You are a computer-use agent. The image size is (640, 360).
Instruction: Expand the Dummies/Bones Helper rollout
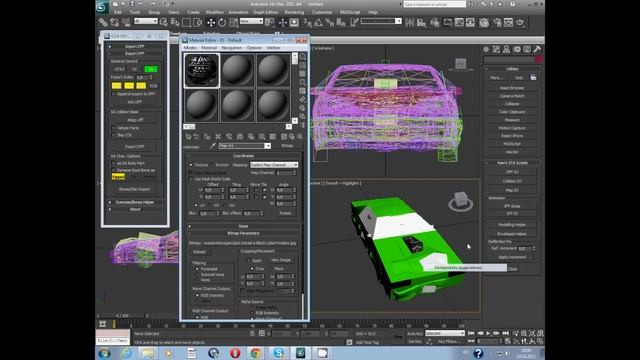(135, 202)
